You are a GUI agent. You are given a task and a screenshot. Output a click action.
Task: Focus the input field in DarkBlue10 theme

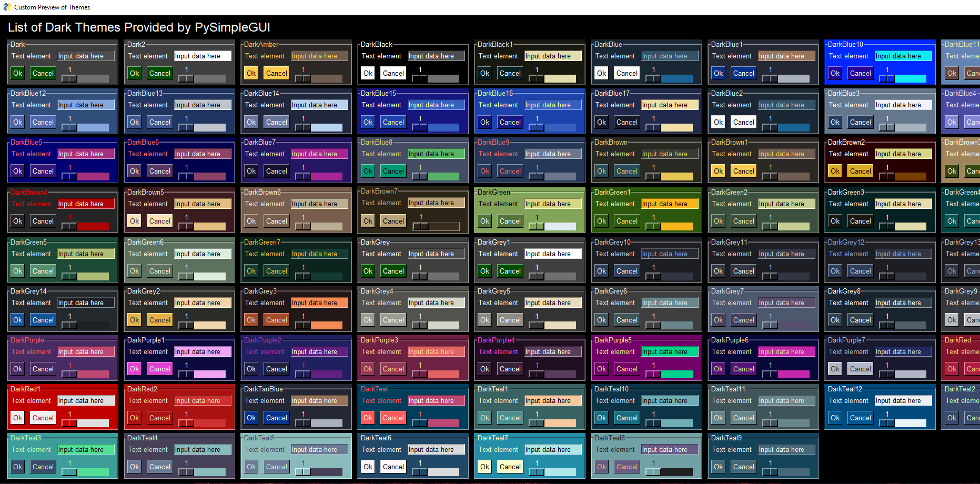tap(903, 56)
